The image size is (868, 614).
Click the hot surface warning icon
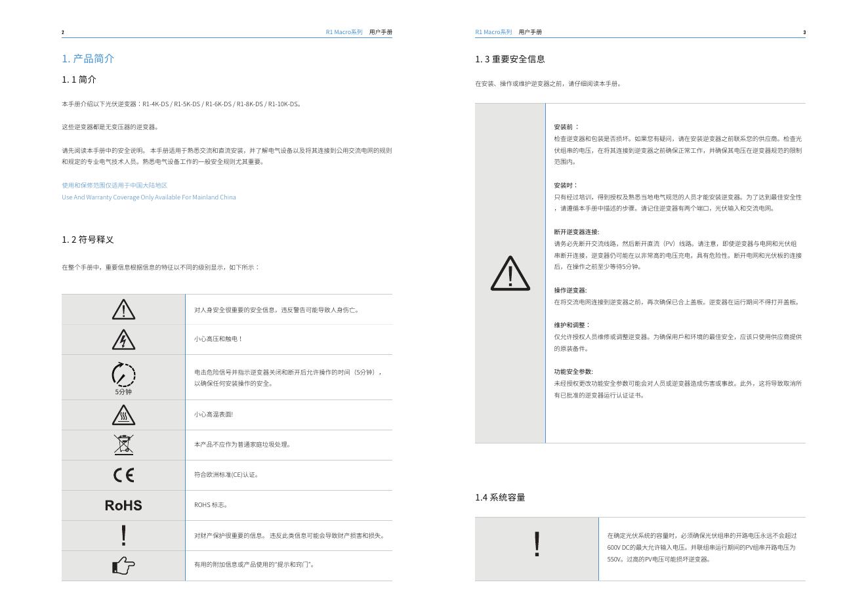click(123, 415)
